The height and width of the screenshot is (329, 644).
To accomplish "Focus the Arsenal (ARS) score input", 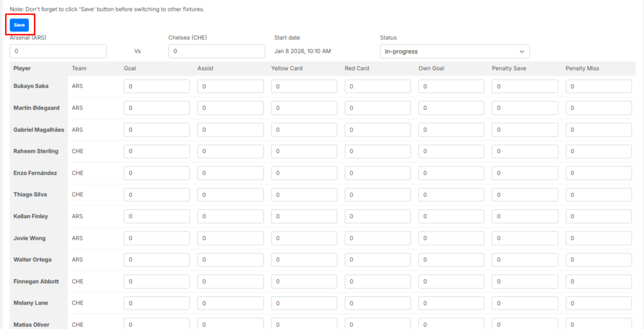I will coord(58,52).
